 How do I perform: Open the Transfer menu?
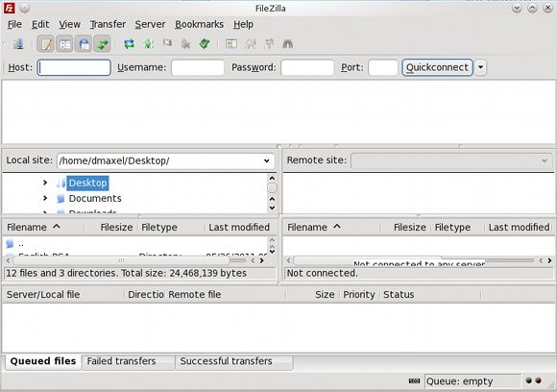click(x=108, y=25)
